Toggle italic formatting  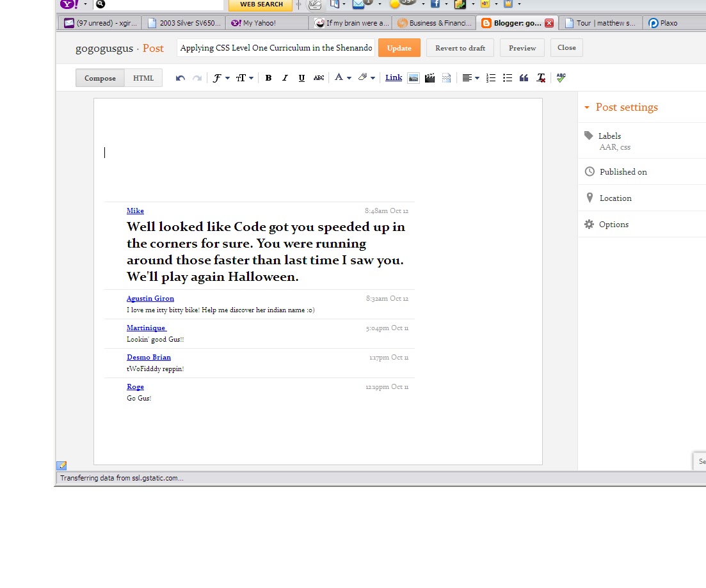pyautogui.click(x=285, y=78)
